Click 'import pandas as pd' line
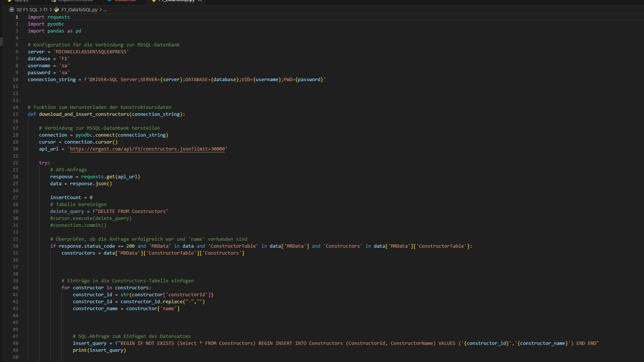Image resolution: width=644 pixels, height=362 pixels. click(x=54, y=31)
